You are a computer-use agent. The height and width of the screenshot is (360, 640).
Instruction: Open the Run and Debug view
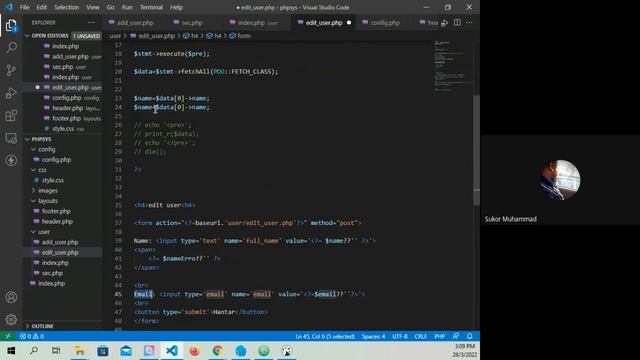[11, 93]
